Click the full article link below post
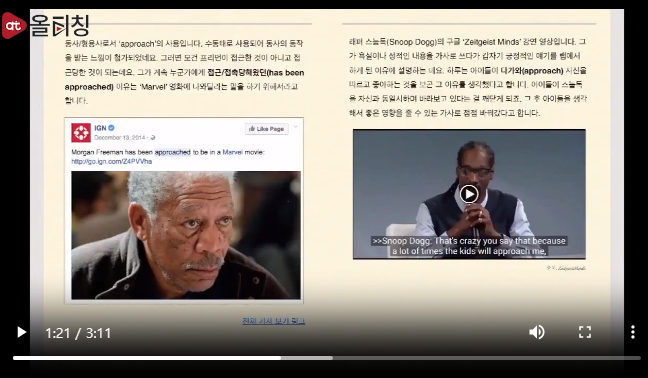648x378 pixels. [274, 321]
